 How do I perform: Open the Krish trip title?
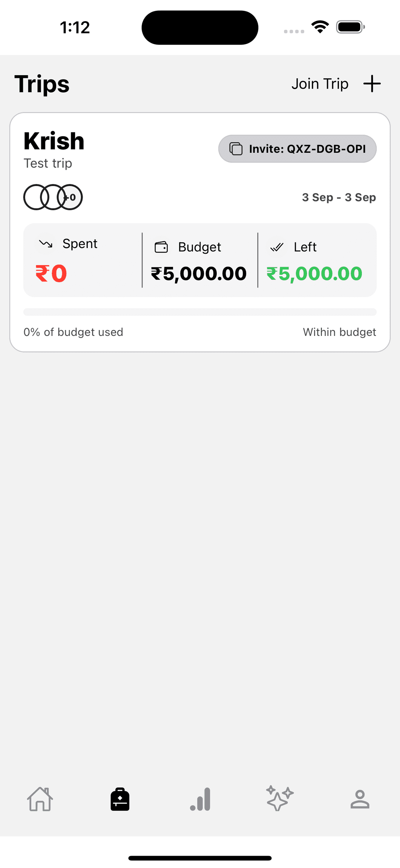coord(54,141)
